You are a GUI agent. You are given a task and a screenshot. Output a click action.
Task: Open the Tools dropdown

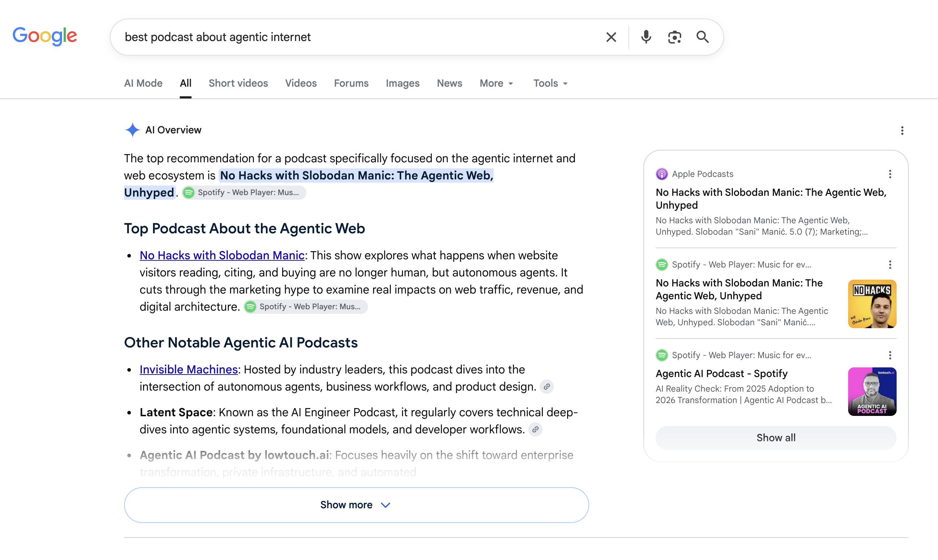point(550,83)
